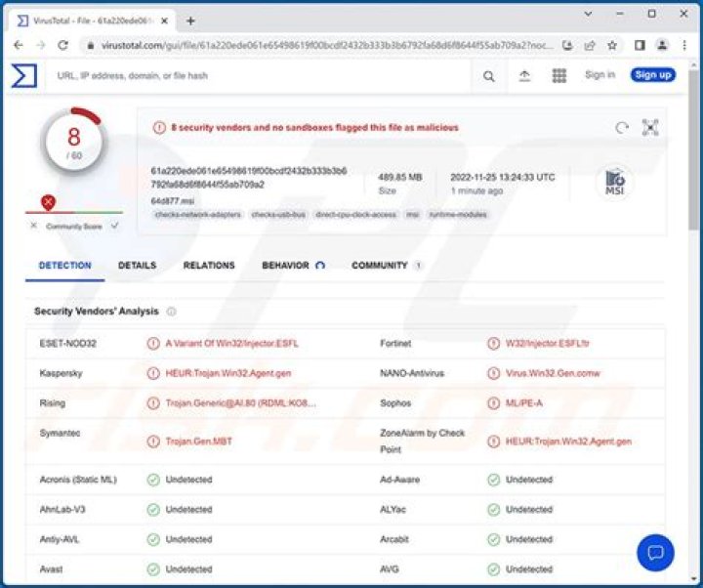Open the BEHAVIOR tab
703x588 pixels.
click(x=285, y=266)
